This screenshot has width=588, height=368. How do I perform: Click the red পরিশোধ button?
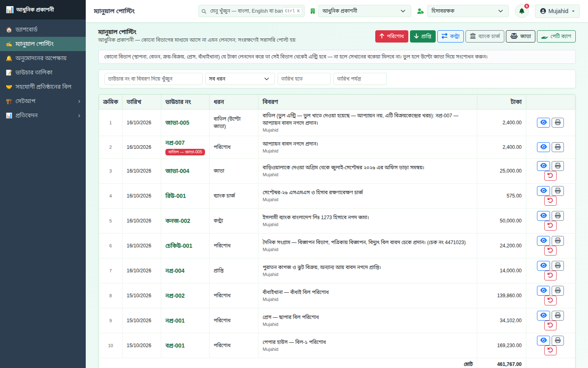point(392,36)
